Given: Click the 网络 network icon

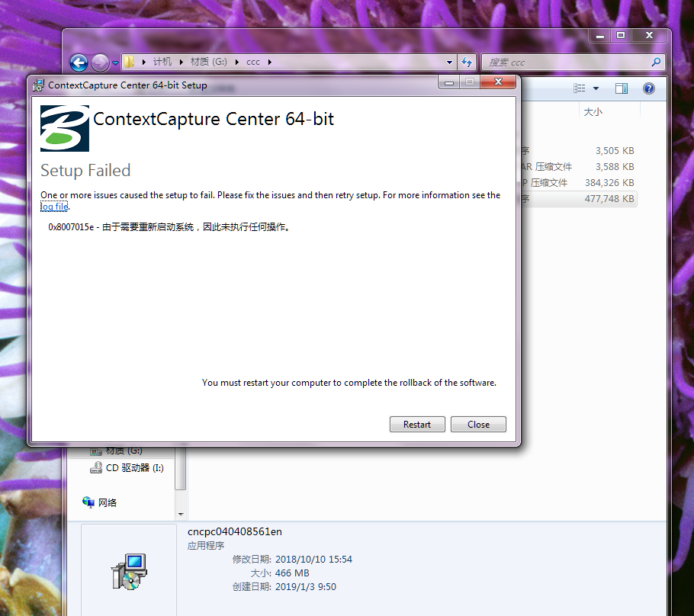Looking at the screenshot, I should 88,502.
